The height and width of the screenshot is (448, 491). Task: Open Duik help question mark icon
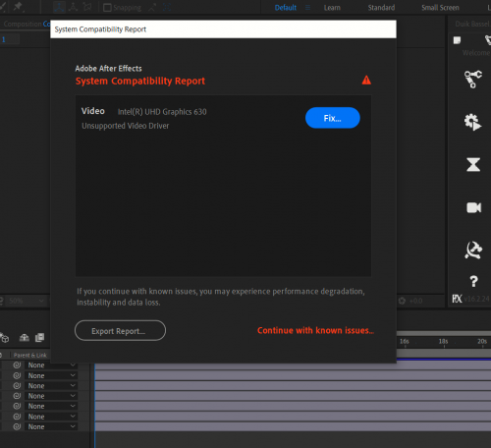click(473, 281)
